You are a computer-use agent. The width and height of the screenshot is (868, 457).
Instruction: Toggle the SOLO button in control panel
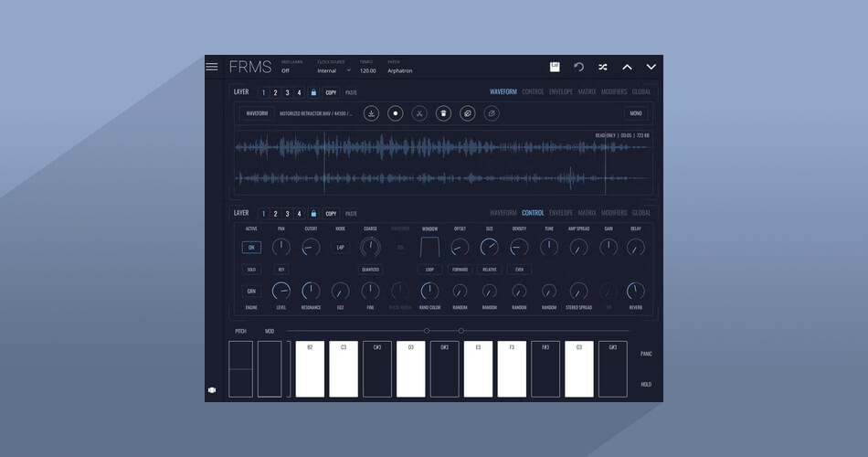point(251,270)
